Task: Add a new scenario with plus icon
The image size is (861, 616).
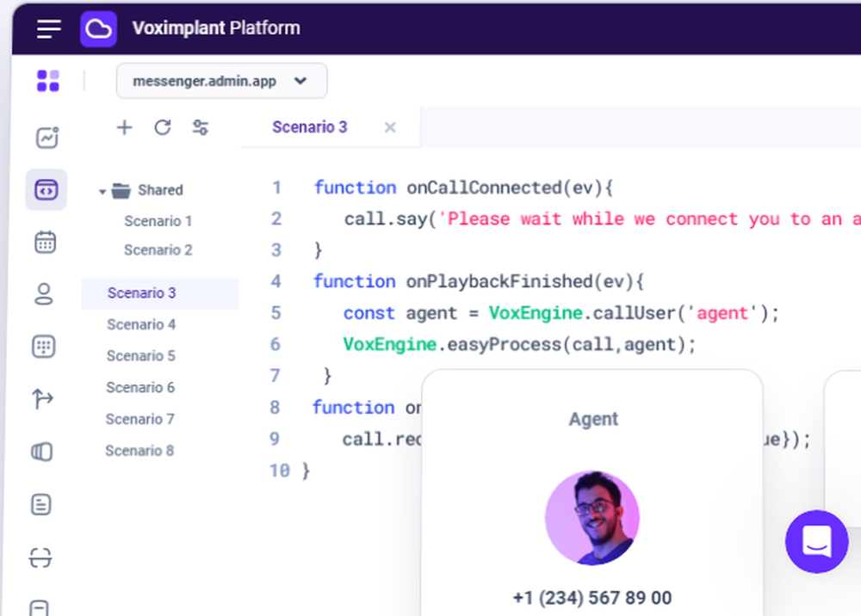Action: (125, 128)
